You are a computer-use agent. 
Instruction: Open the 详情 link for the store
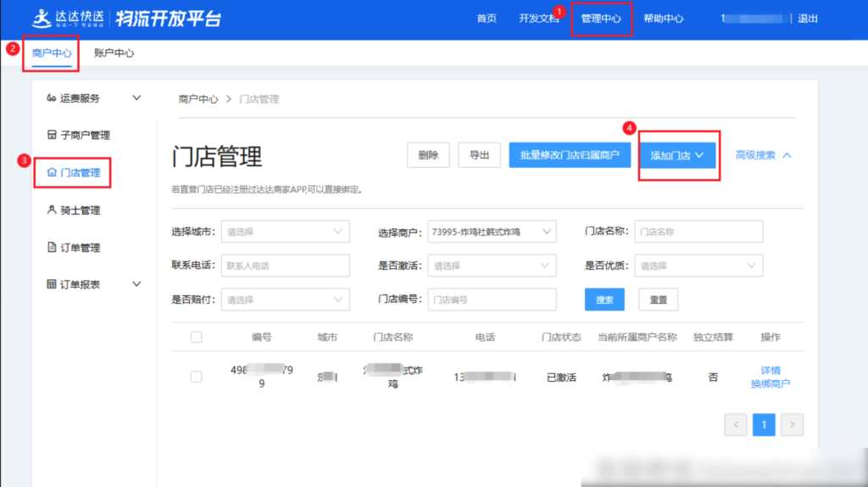point(770,371)
